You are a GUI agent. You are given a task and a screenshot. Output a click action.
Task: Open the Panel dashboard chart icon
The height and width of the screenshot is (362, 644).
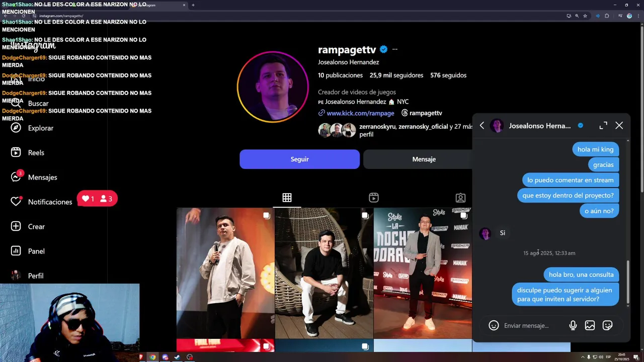coord(16,251)
